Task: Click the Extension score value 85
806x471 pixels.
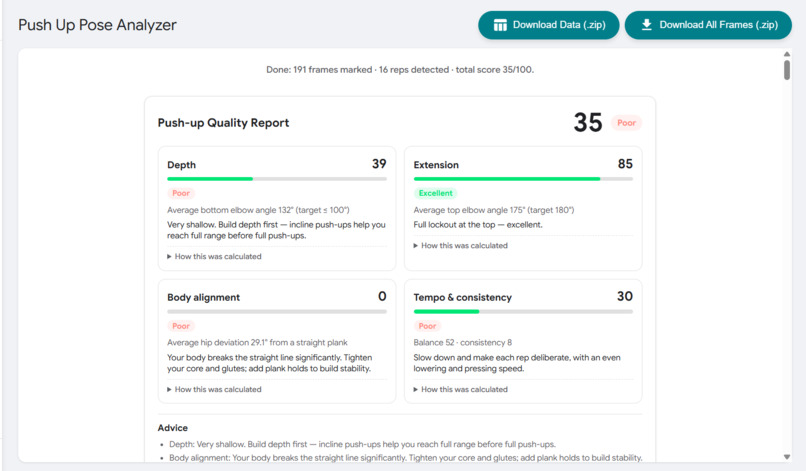Action: click(x=625, y=164)
